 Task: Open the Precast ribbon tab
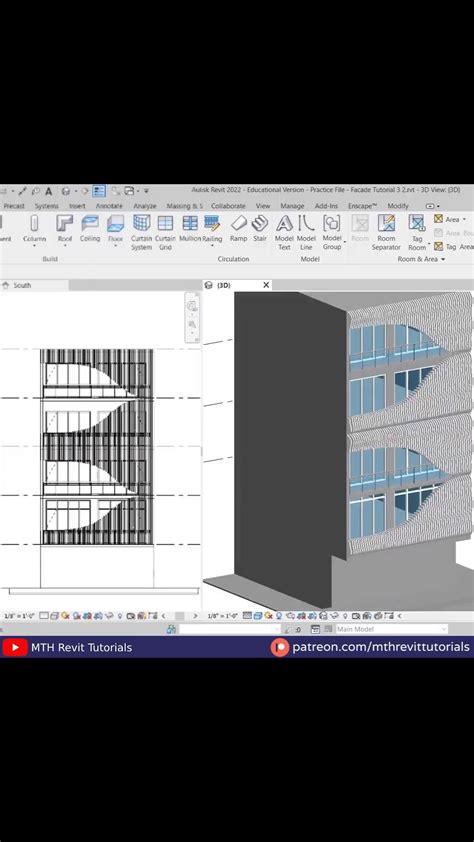point(14,206)
